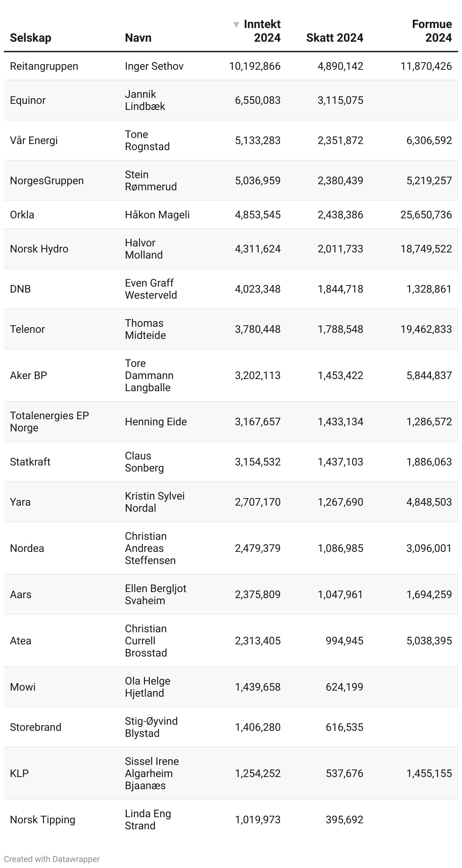The height and width of the screenshot is (868, 462).
Task: Select the name Henning Eide
Action: pos(156,422)
